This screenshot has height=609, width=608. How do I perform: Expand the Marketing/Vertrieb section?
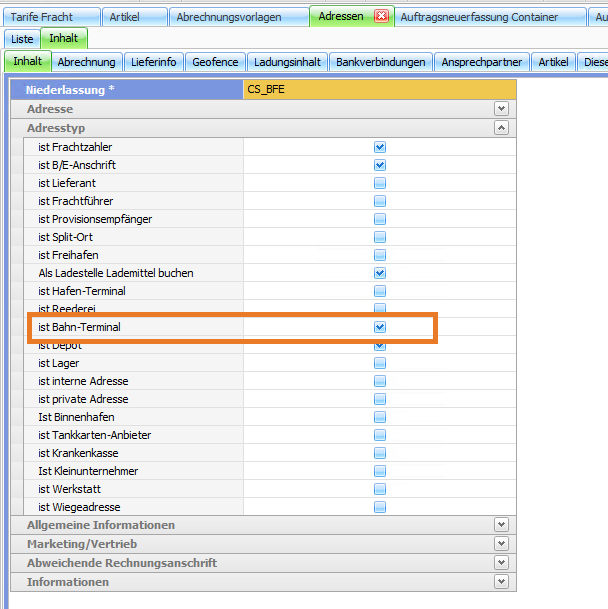[501, 544]
